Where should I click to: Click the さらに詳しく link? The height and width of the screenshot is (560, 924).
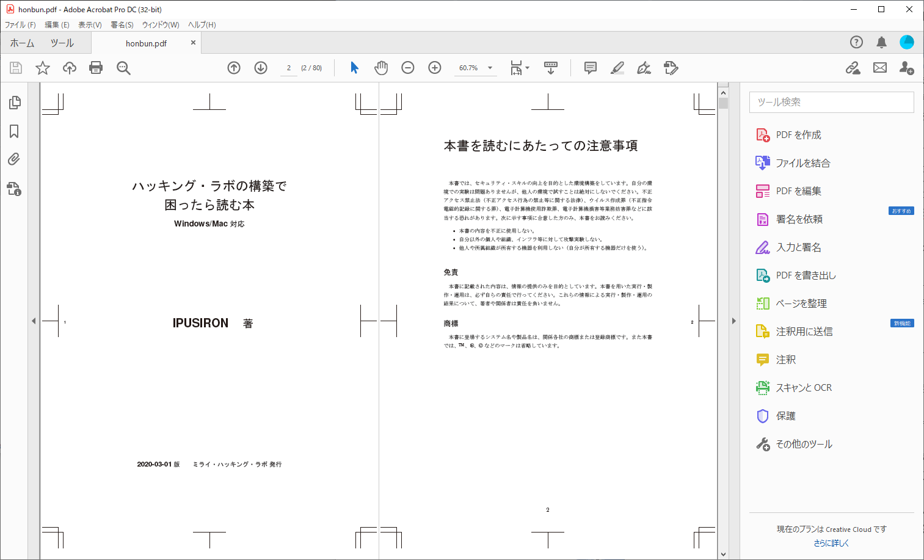click(831, 543)
